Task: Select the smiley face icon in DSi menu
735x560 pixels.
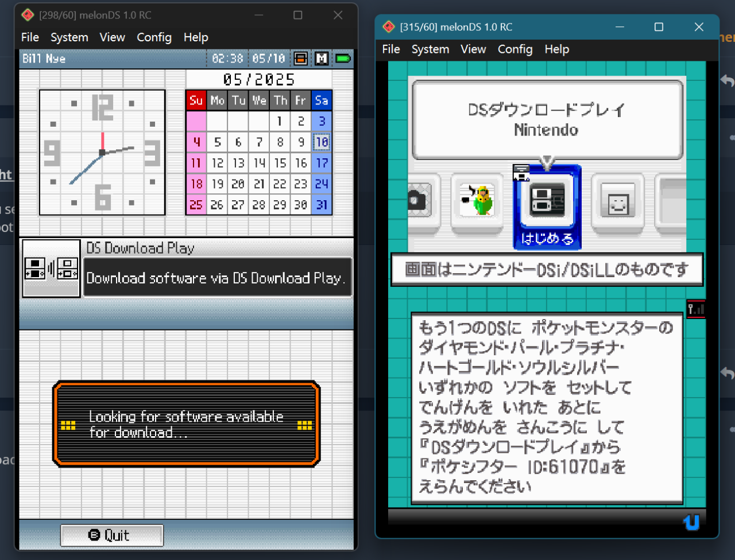Action: [x=617, y=201]
